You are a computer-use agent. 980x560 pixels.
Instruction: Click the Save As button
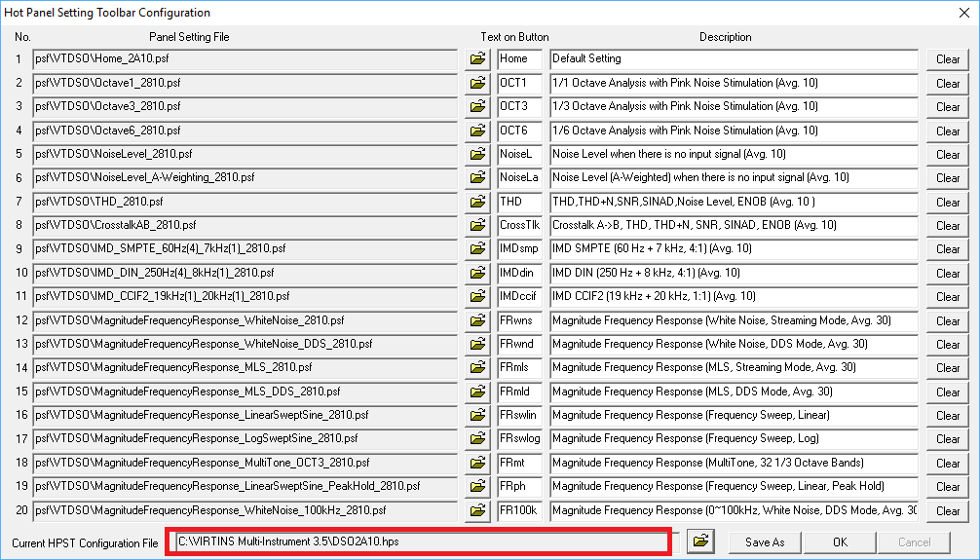pos(764,541)
